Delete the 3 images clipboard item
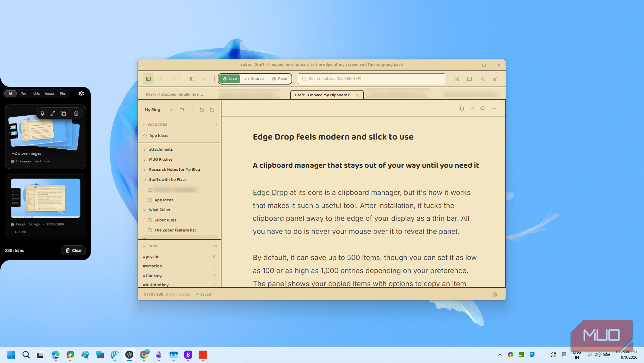Screen dimensions: 644x363 (76, 113)
